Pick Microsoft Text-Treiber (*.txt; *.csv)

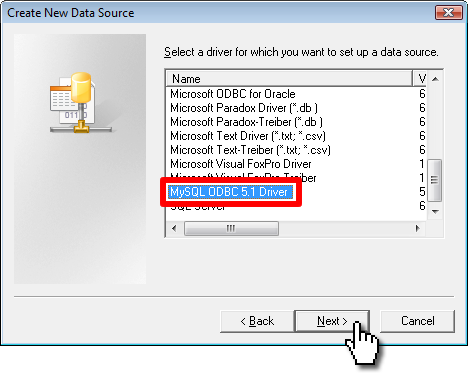click(x=250, y=150)
